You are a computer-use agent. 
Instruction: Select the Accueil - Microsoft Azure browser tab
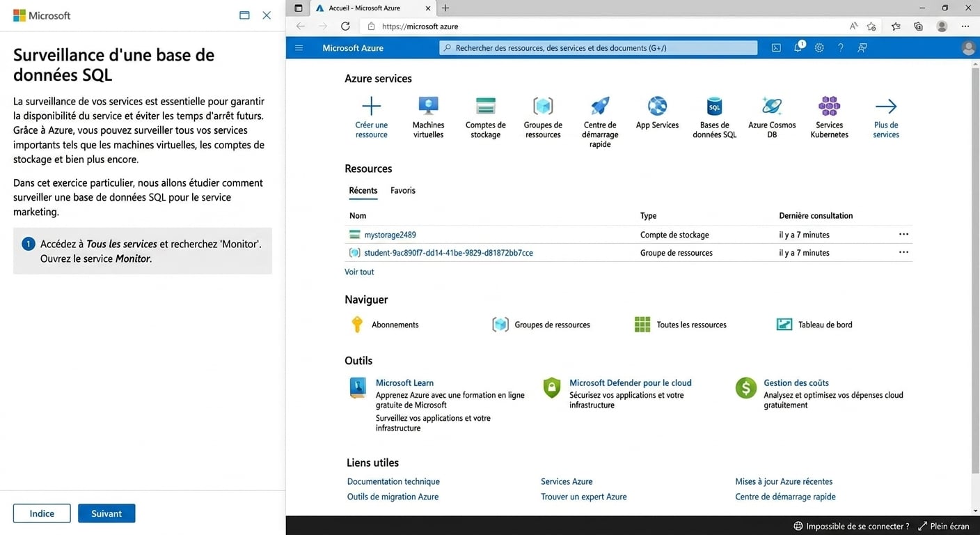click(374, 8)
